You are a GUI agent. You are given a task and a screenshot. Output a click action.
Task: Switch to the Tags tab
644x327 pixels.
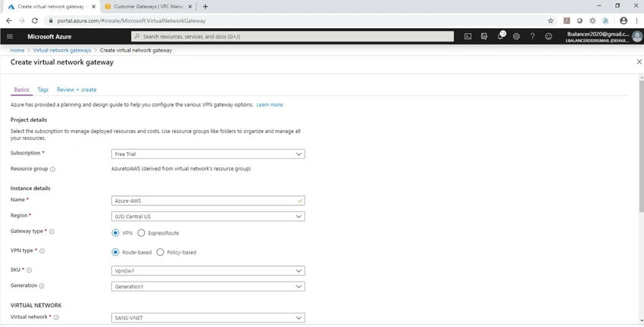tap(42, 89)
